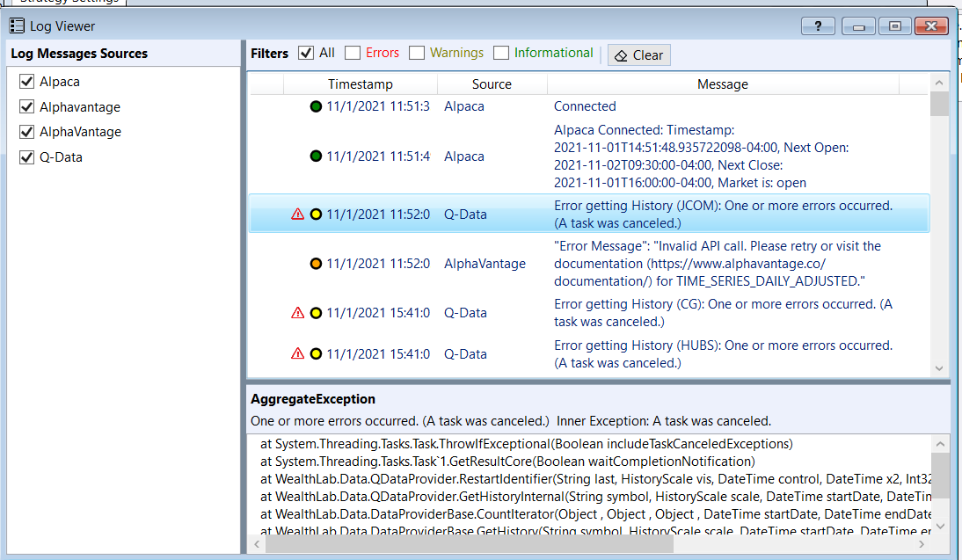Click stack line 'GetResultCore'
962x560 pixels.
click(507, 462)
